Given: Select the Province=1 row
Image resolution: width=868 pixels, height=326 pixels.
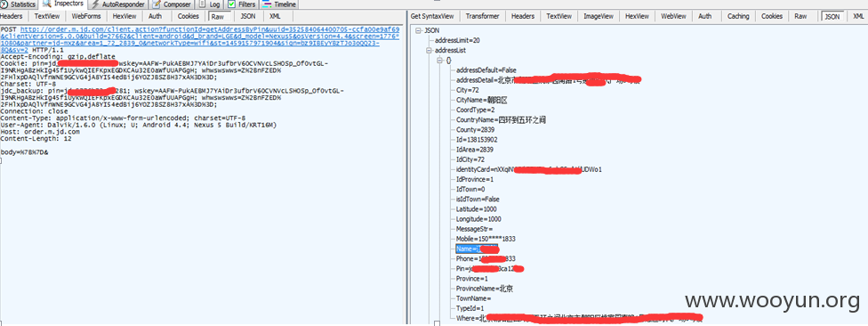Looking at the screenshot, I should click(x=471, y=279).
